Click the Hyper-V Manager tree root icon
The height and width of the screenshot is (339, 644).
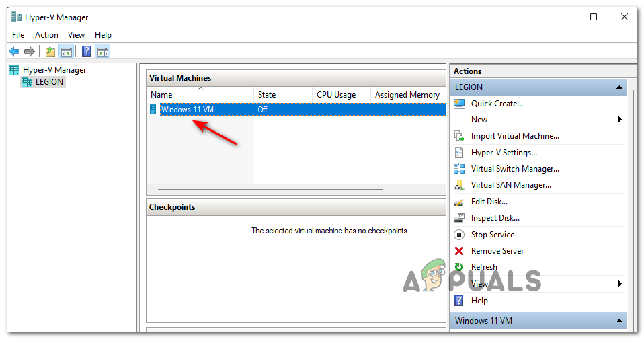[x=14, y=70]
